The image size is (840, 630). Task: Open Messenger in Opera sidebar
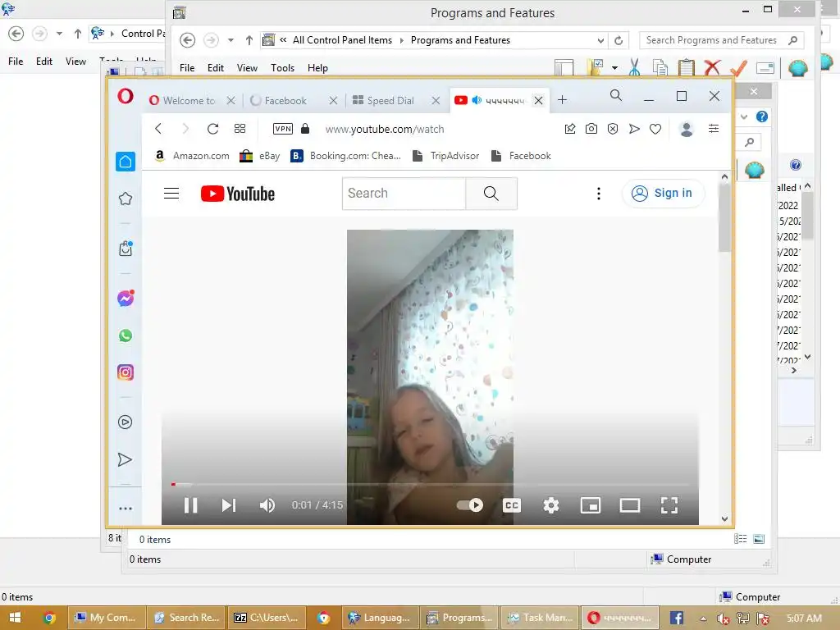click(x=126, y=298)
